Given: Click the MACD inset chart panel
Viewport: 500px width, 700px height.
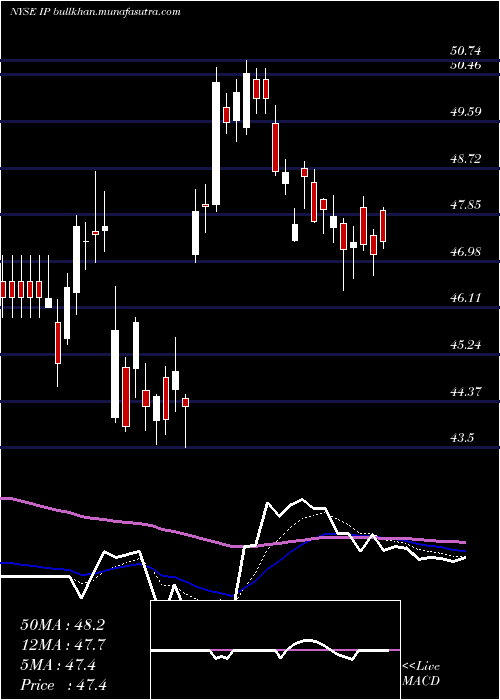Looking at the screenshot, I should click(275, 650).
